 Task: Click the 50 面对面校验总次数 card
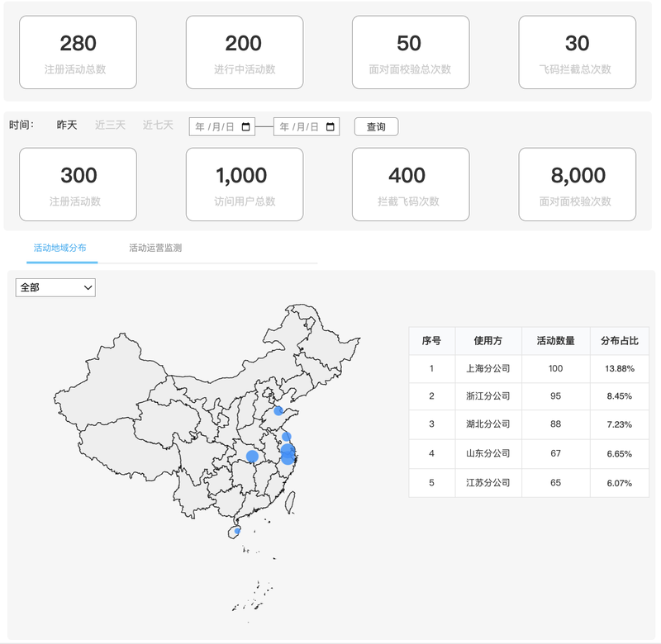tap(411, 52)
